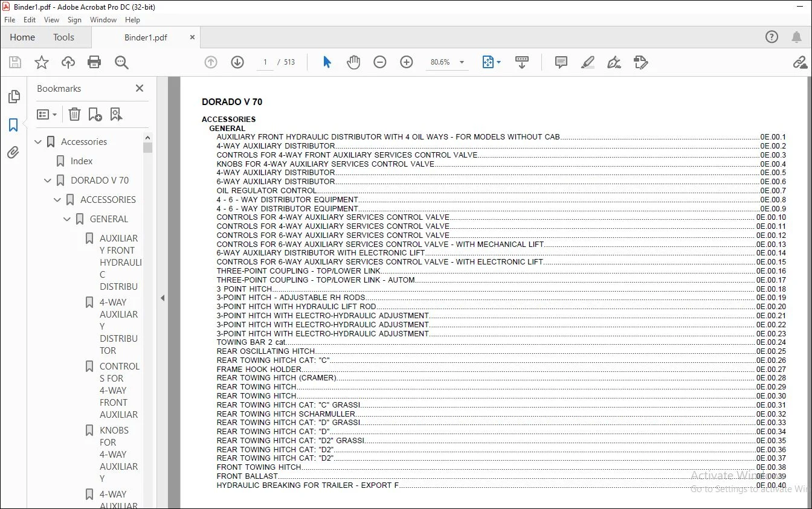Open the page thumbnails panel icon
Screen dimensions: 812x509
coord(13,97)
